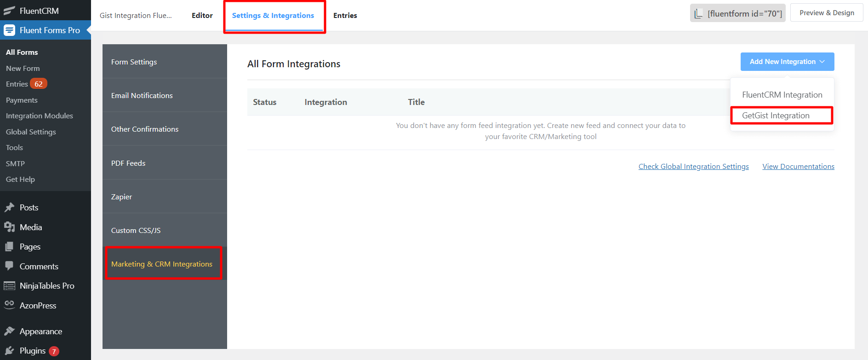Viewport: 868px width, 360px height.
Task: Click the Comments bubble icon
Action: (x=9, y=266)
